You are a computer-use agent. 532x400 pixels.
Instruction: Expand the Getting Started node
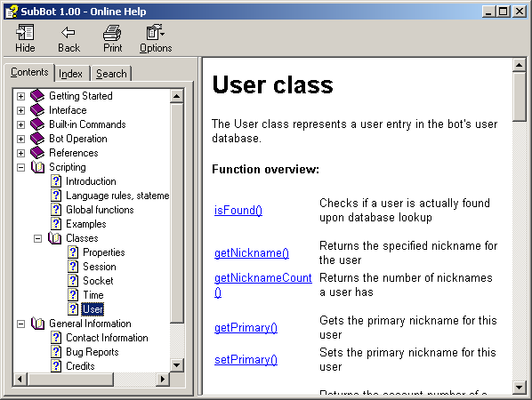(x=20, y=96)
